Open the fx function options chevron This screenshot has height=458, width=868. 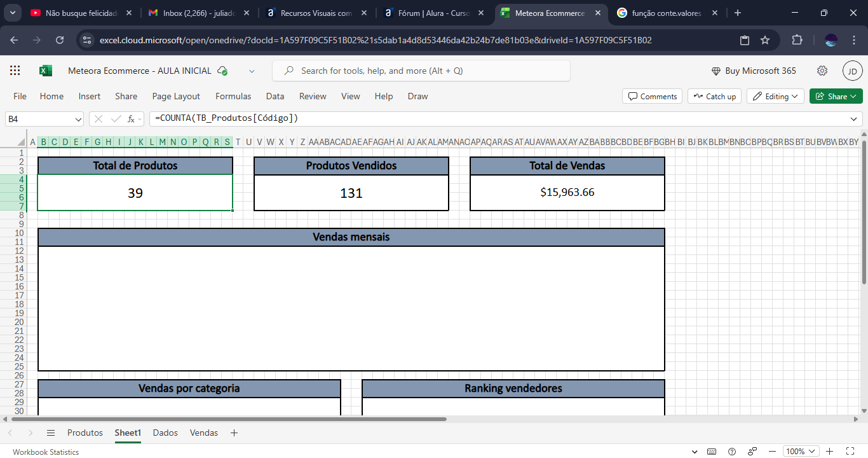(x=140, y=119)
